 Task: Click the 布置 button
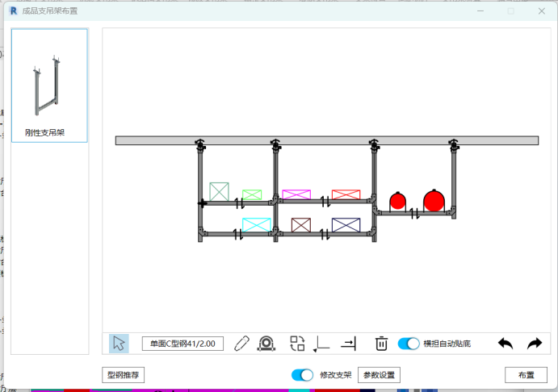[526, 375]
